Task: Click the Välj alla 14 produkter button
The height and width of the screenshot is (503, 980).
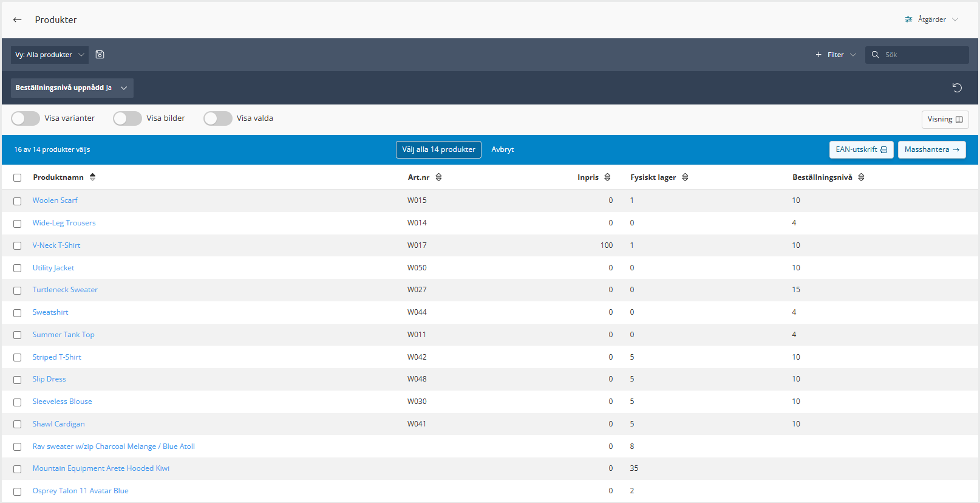Action: coord(438,149)
